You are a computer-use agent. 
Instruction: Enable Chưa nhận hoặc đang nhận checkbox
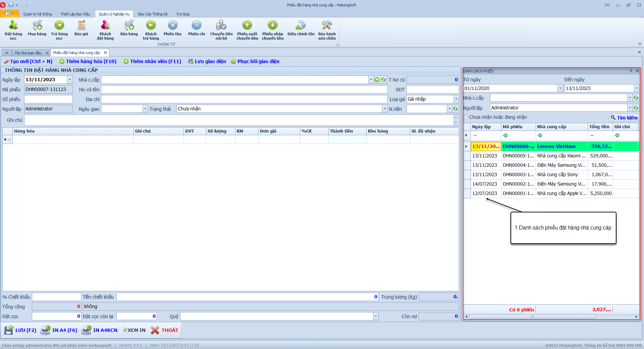click(466, 117)
